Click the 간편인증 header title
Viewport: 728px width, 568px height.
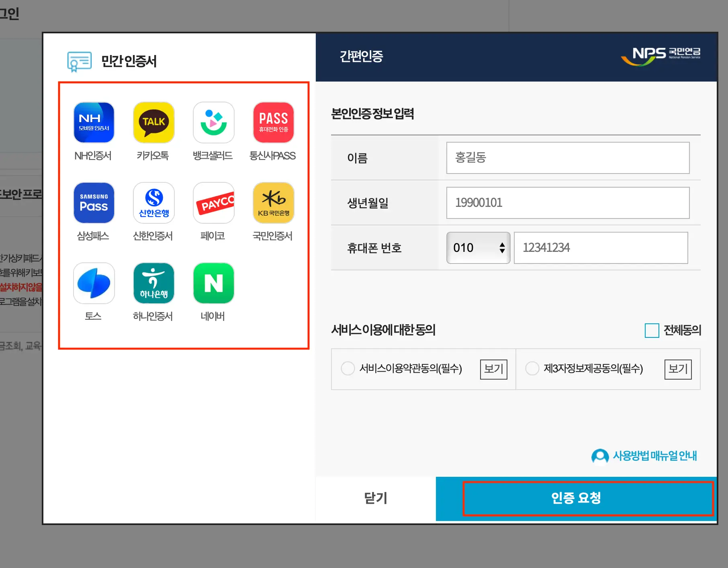click(x=361, y=56)
